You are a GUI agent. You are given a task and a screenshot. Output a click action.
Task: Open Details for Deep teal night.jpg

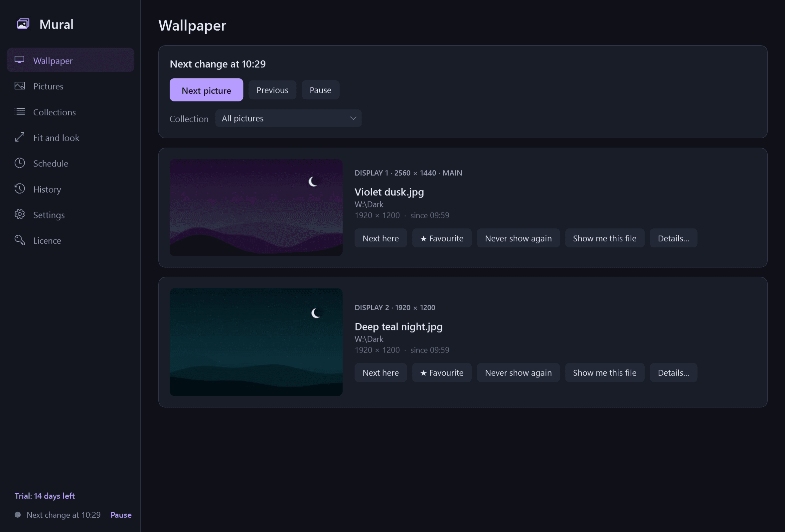pos(673,372)
